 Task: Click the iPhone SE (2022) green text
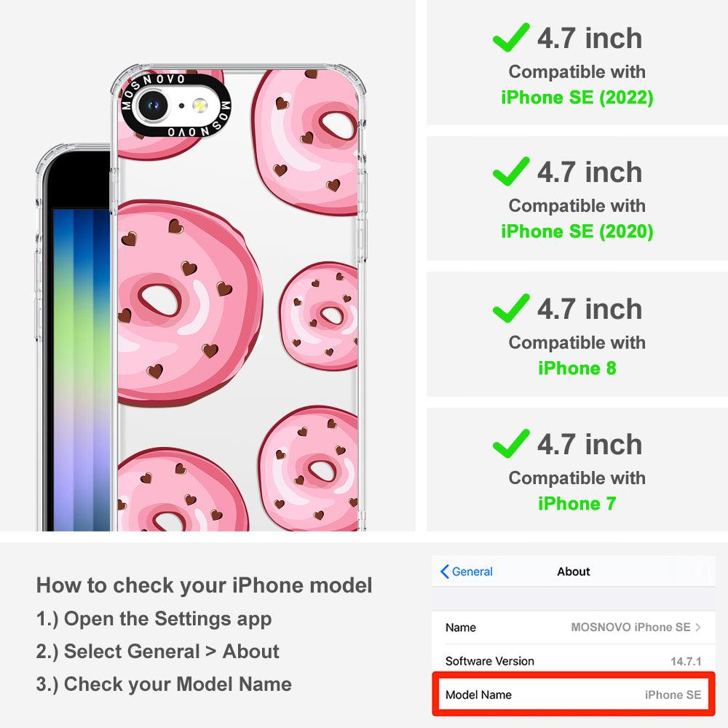coord(577,98)
